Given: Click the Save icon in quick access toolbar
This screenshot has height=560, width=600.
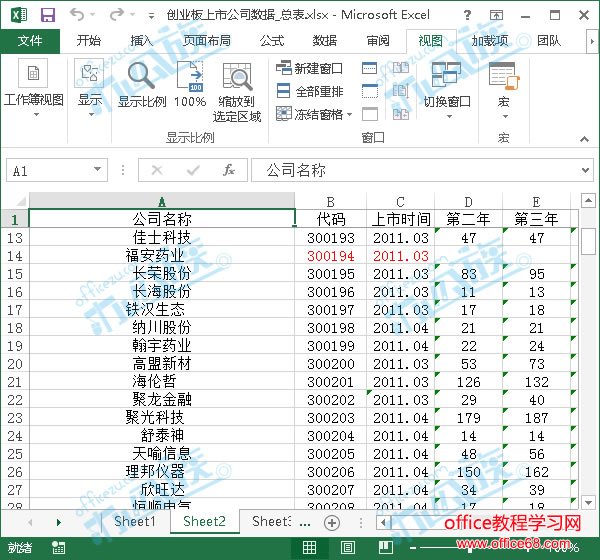Looking at the screenshot, I should pos(47,15).
